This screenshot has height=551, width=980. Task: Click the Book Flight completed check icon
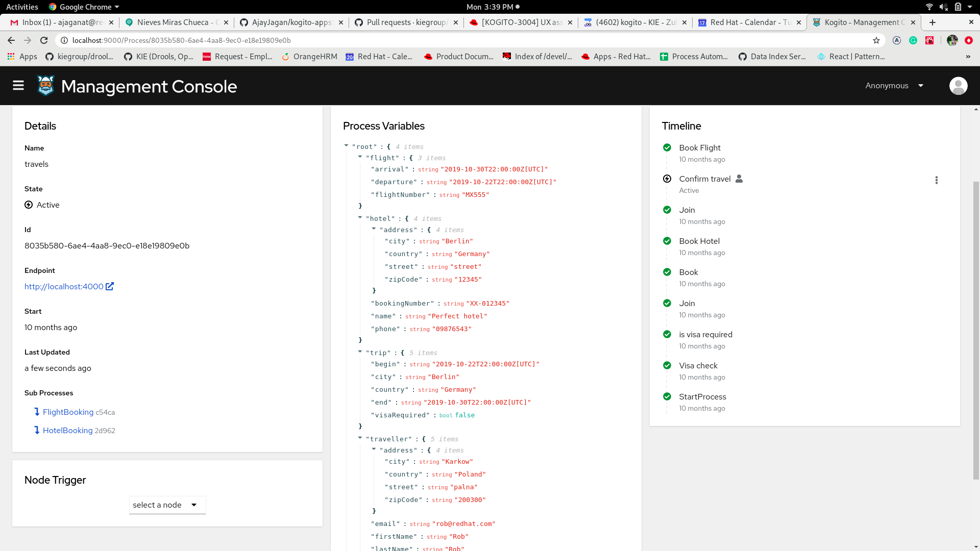tap(667, 147)
